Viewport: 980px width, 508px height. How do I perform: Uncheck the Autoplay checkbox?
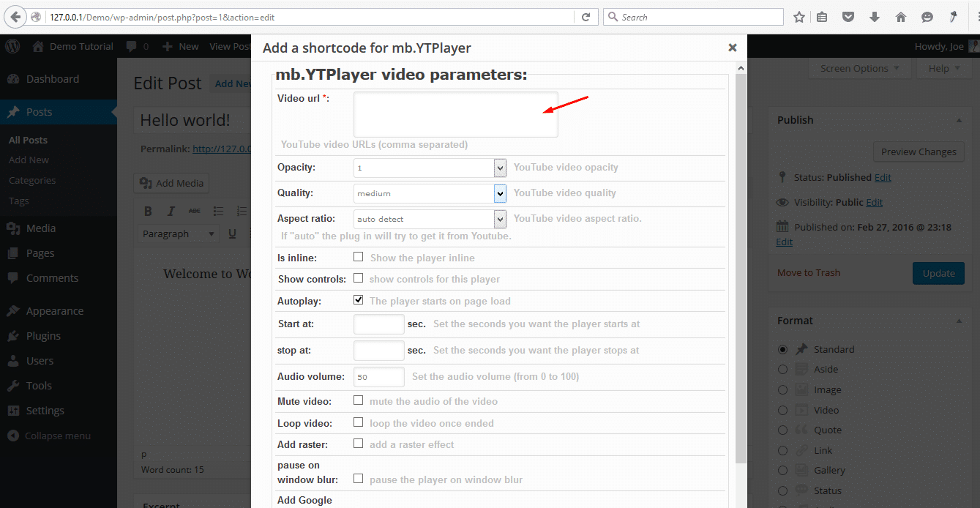click(359, 300)
